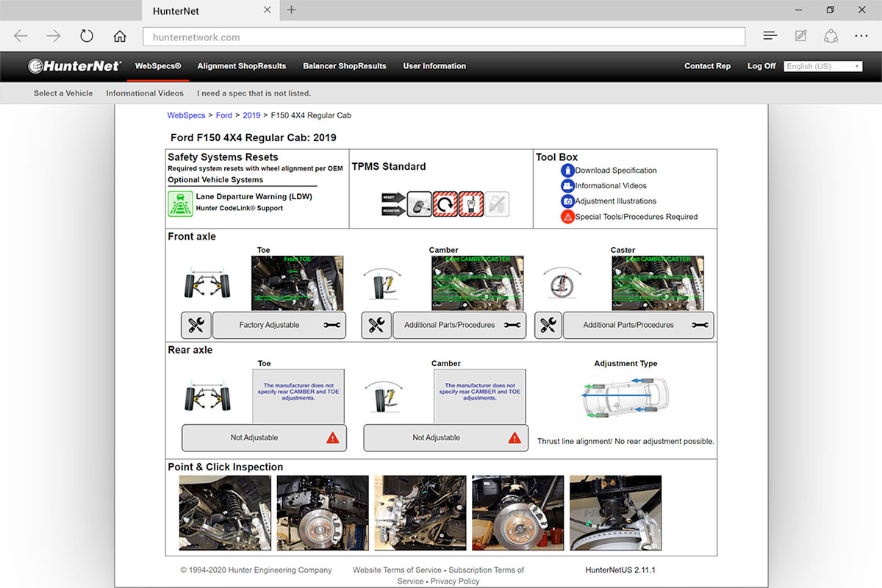Click the hunternetwork.com address bar
Screen dimensions: 882x588
click(444, 37)
